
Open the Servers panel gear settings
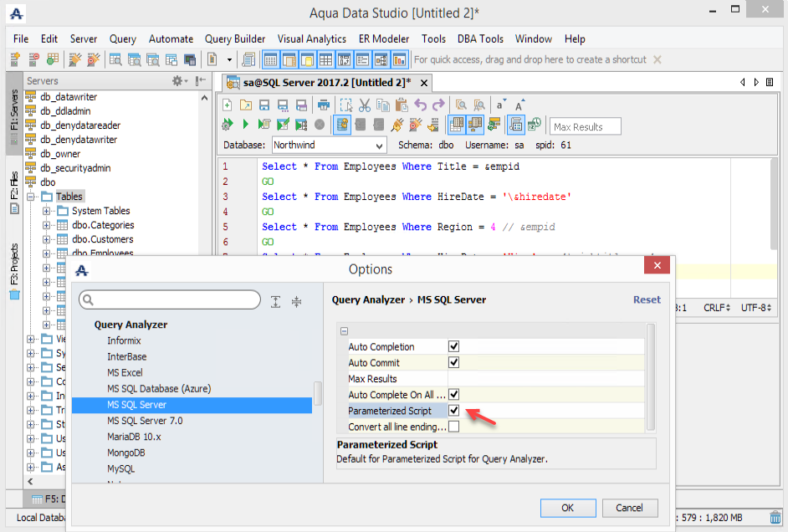click(x=178, y=80)
